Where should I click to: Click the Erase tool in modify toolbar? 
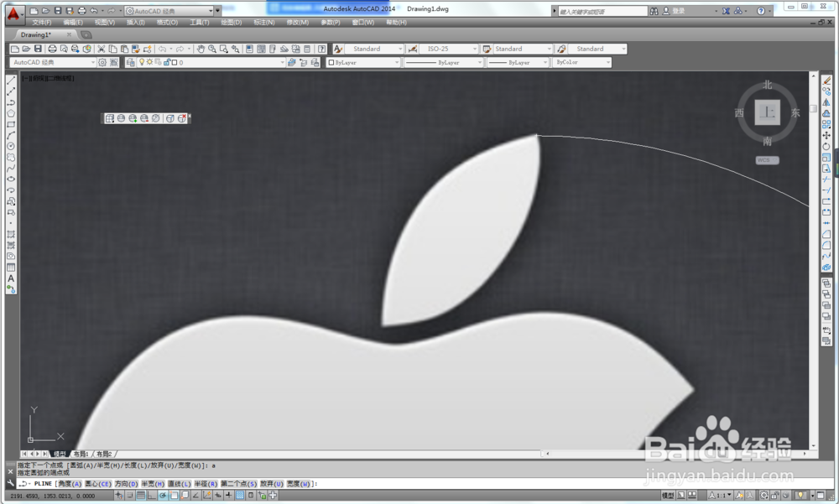[826, 81]
